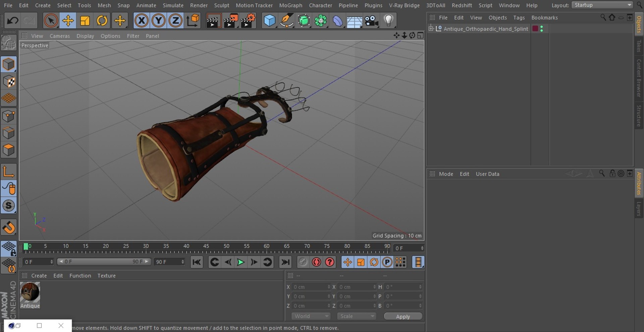The image size is (644, 332).
Task: Switch to Polygons mode in left sidebar
Action: pyautogui.click(x=9, y=149)
